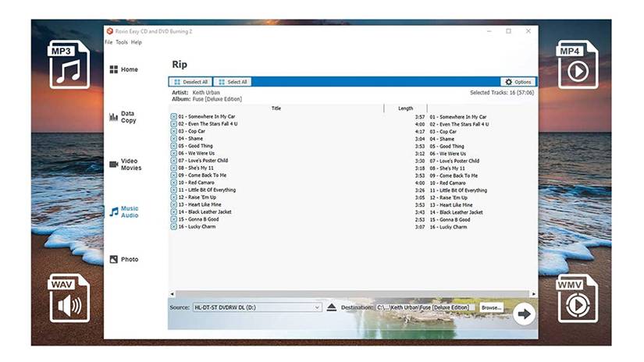The width and height of the screenshot is (644, 362).
Task: Click the WMV file format icon
Action: (577, 297)
